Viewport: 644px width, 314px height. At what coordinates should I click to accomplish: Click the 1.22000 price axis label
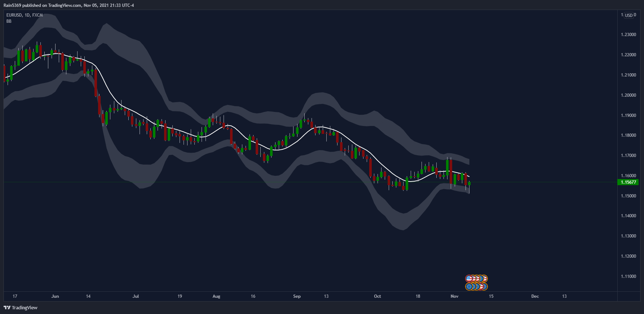(x=628, y=55)
